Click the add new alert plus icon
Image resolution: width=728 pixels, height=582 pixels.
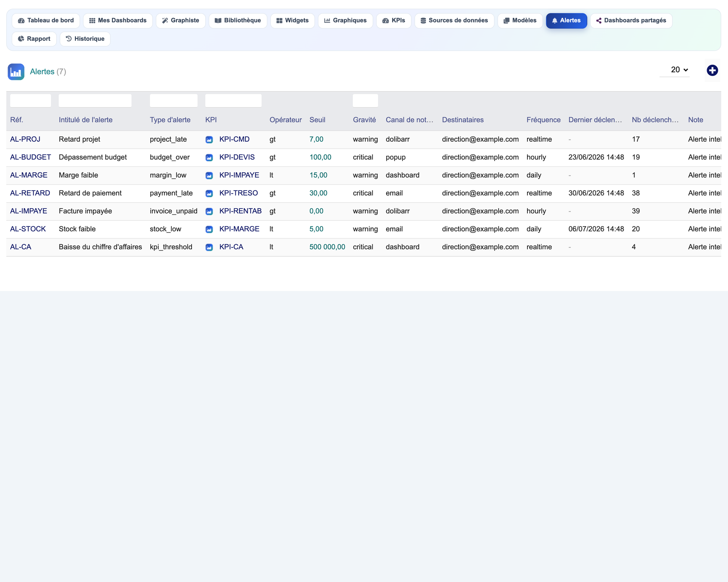712,70
